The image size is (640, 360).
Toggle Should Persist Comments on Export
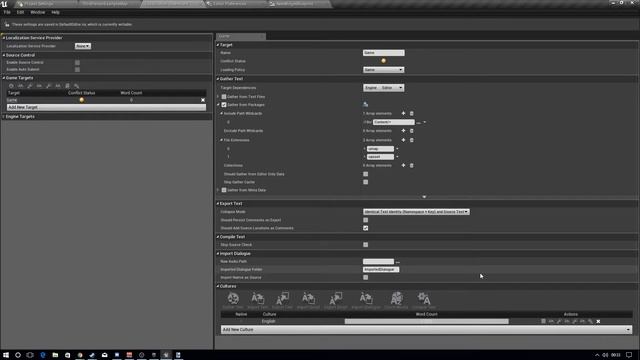(366, 220)
